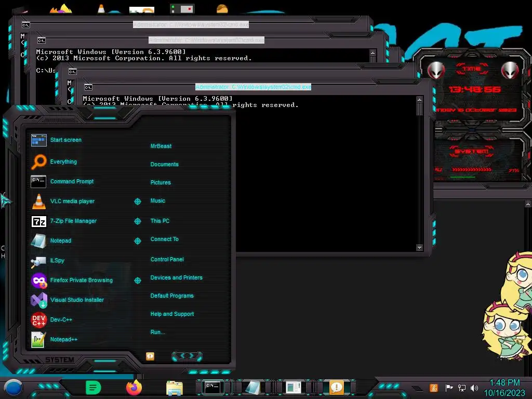The image size is (532, 399).
Task: Open This PC
Action: pyautogui.click(x=160, y=221)
